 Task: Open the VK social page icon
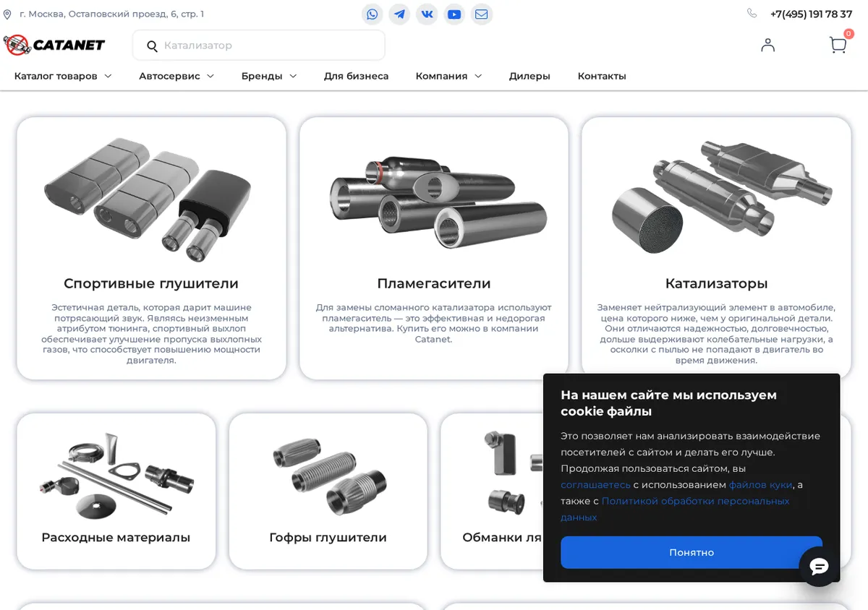(x=427, y=14)
